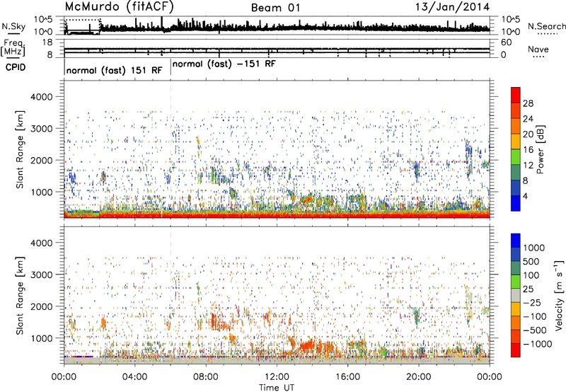The height and width of the screenshot is (392, 566).
Task: Select the "CPID" row label
Action: 16,67
